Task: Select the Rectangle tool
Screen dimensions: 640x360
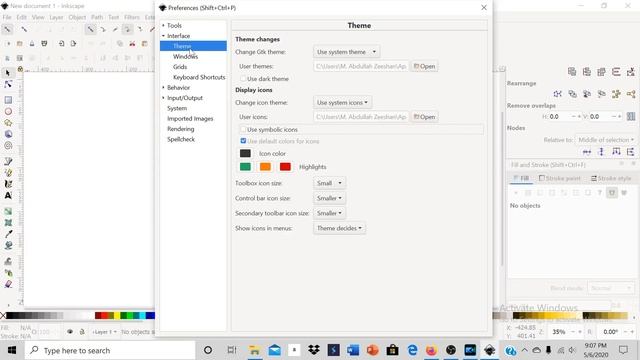Action: tap(8, 100)
